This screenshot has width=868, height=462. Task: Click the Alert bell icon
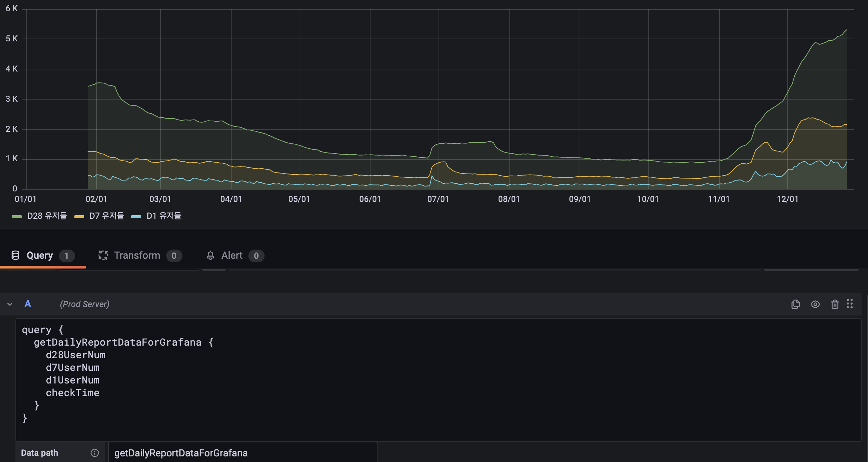click(x=210, y=256)
